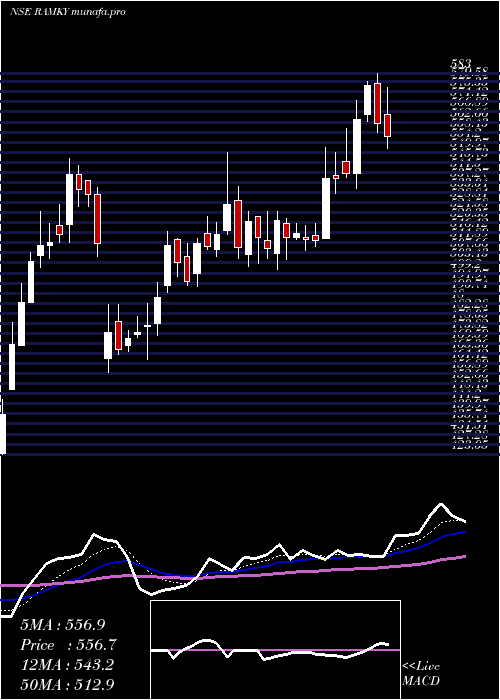The image size is (500, 700).
Task: Click the MACD inset chart panel
Action: (275, 650)
